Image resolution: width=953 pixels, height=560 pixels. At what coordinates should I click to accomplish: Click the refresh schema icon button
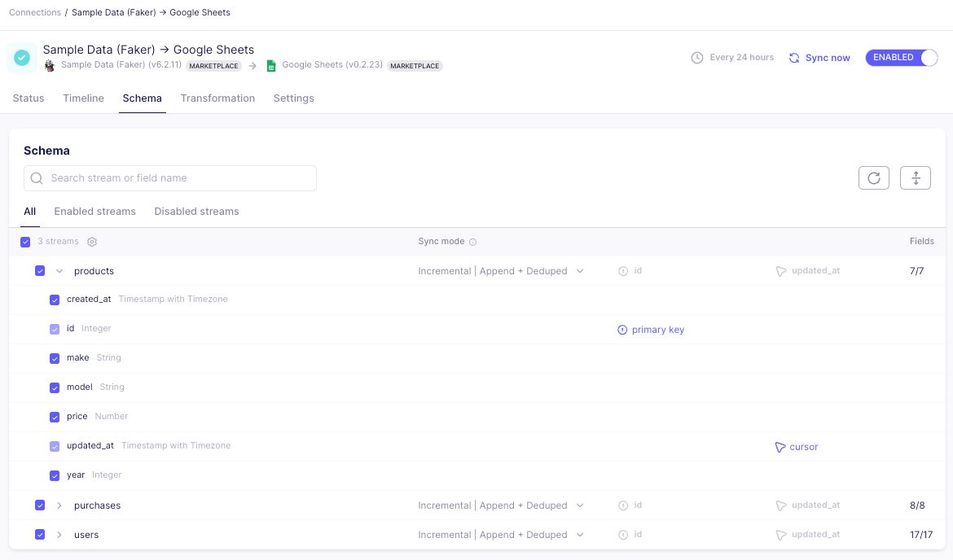[873, 178]
